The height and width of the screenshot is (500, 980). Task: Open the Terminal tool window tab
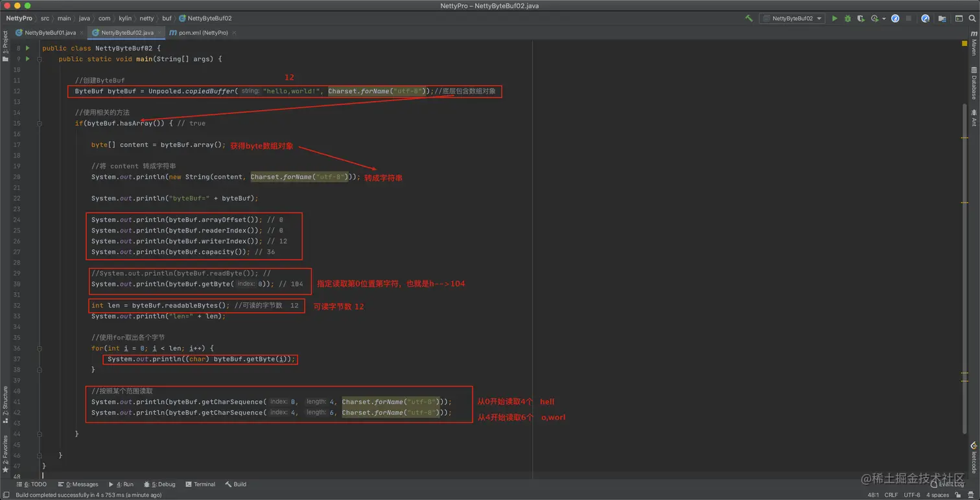point(200,484)
